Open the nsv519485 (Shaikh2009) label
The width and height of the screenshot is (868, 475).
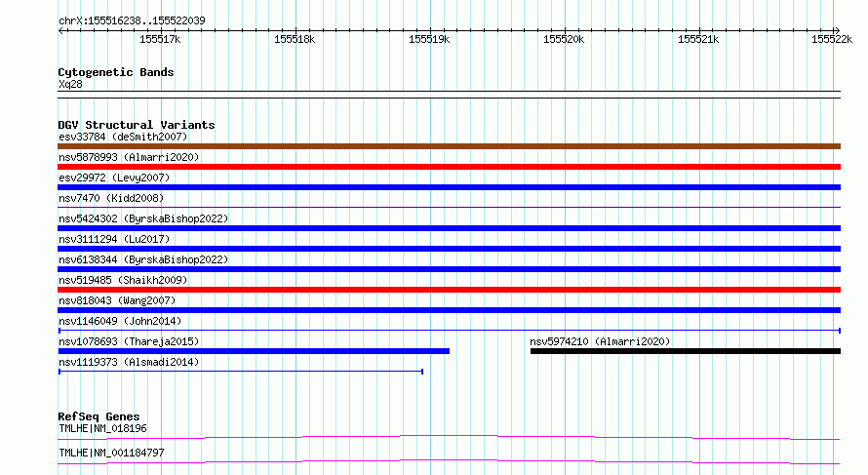[123, 280]
